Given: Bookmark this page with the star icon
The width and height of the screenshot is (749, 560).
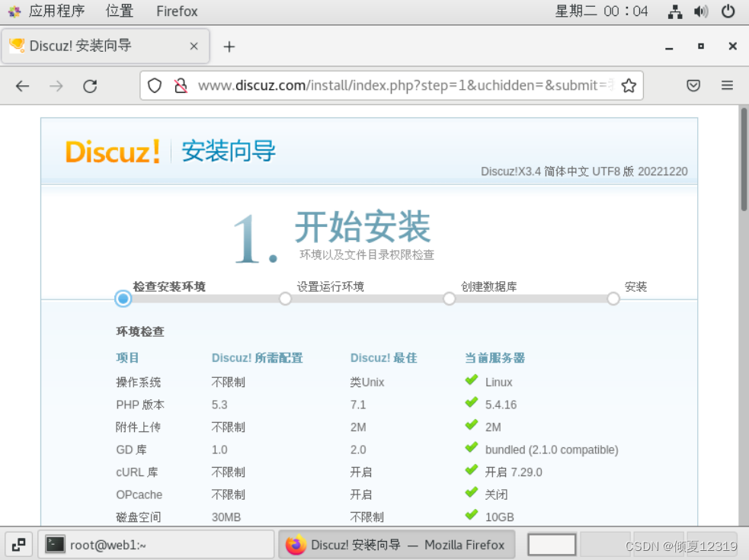Looking at the screenshot, I should pyautogui.click(x=629, y=85).
